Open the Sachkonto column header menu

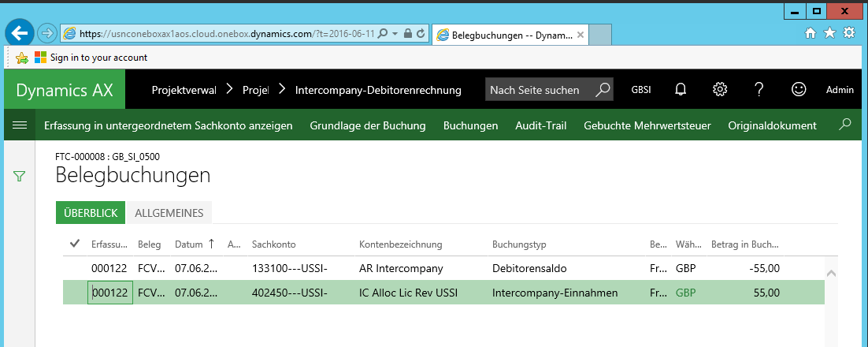point(273,244)
